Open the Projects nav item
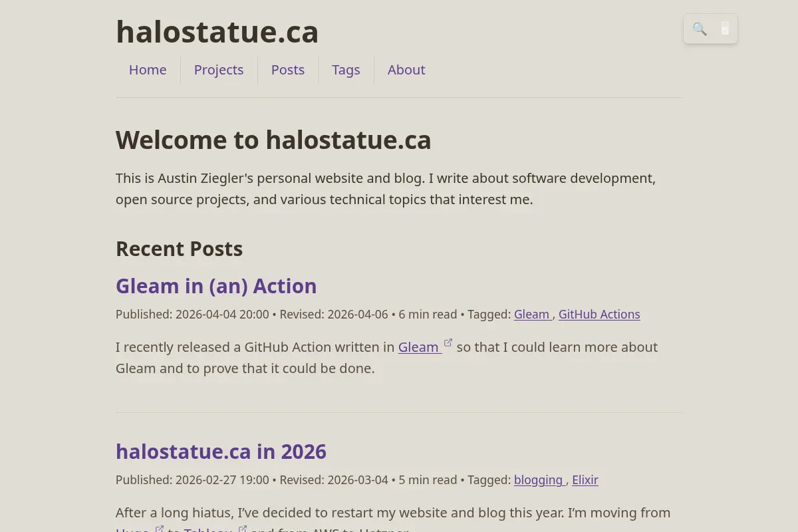This screenshot has width=798, height=532. [219, 70]
